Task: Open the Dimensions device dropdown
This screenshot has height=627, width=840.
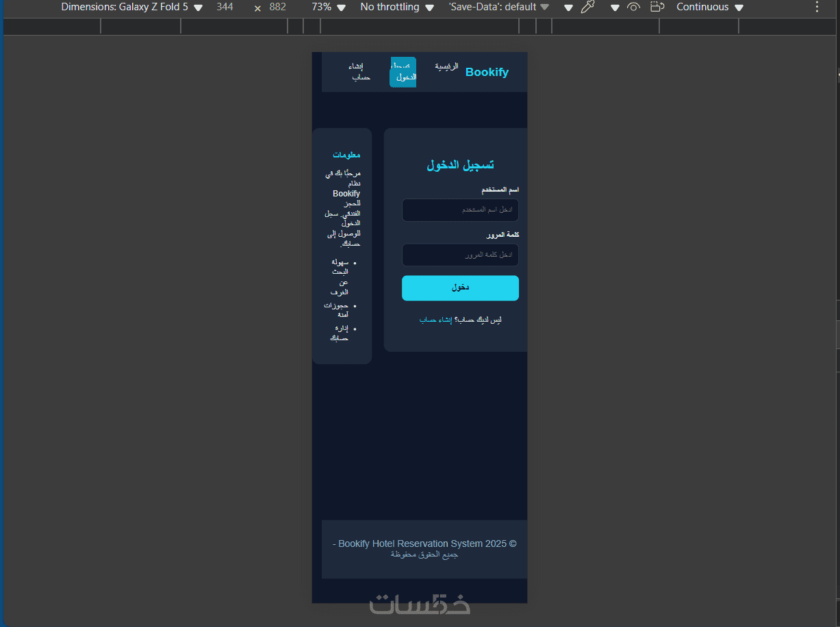Action: [132, 7]
